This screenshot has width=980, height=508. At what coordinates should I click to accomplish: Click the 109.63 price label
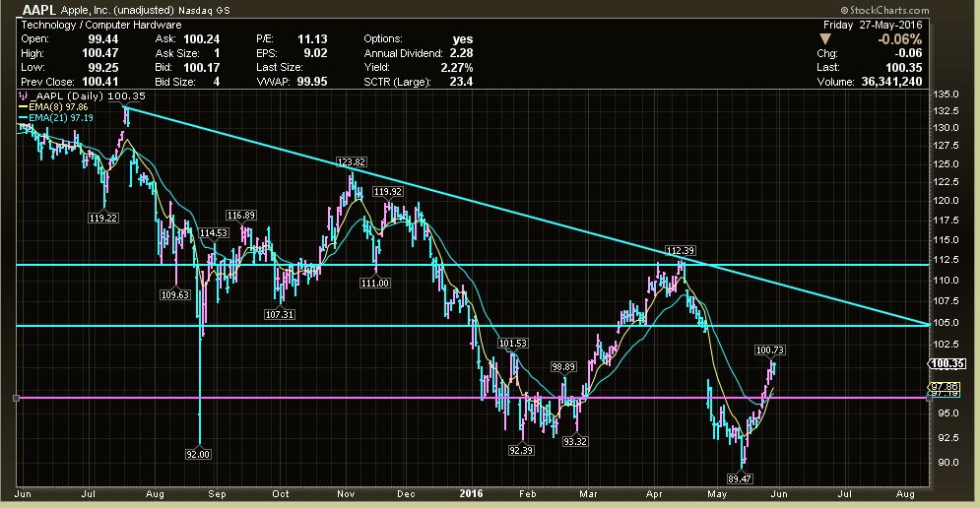tap(175, 295)
